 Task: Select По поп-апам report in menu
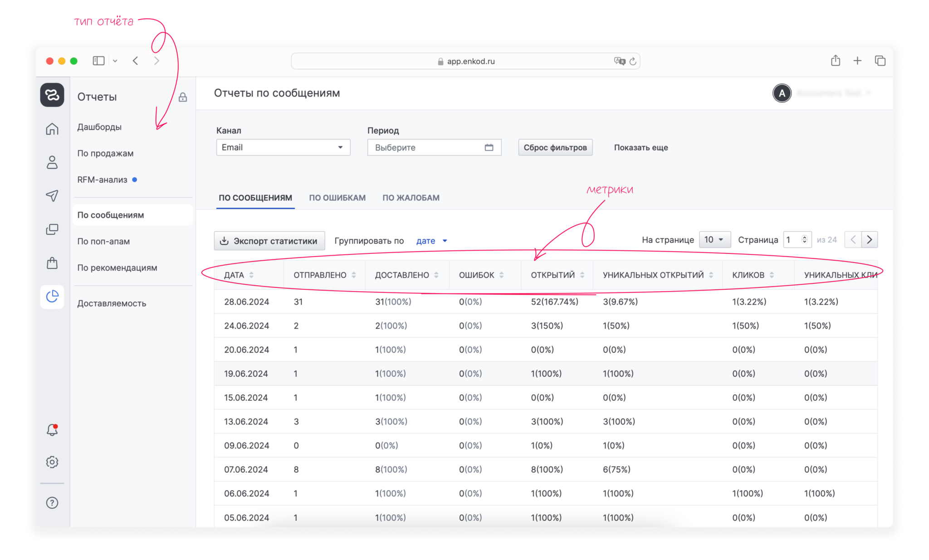click(x=103, y=241)
